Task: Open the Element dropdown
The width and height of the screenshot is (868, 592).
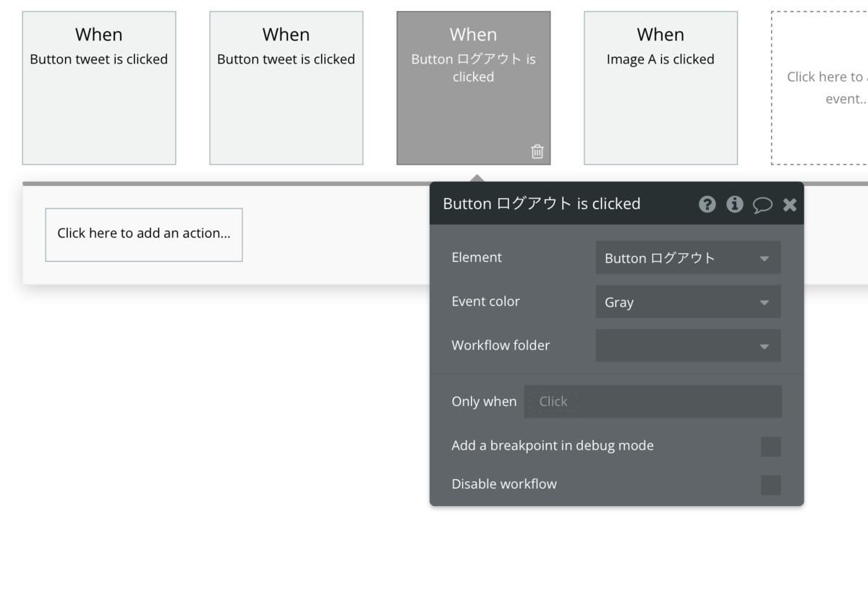Action: [687, 258]
